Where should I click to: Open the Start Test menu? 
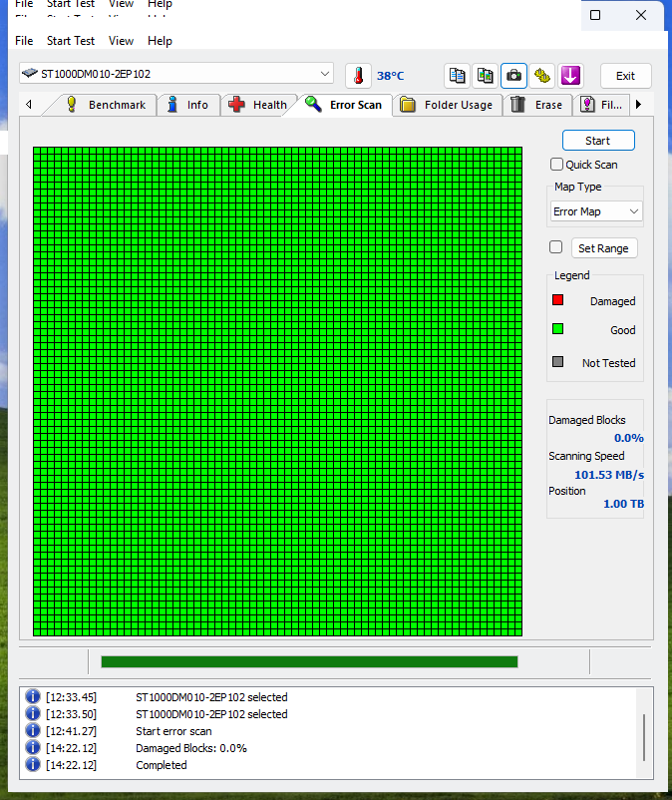tap(71, 41)
